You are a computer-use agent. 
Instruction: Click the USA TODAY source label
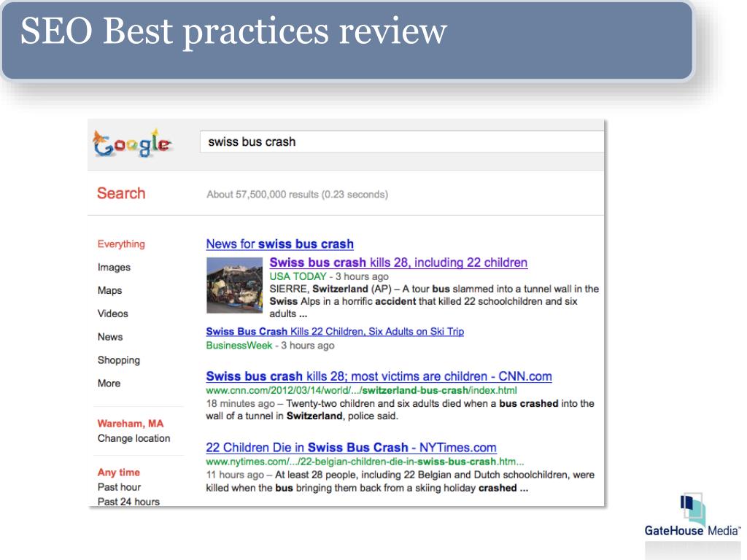pos(298,276)
